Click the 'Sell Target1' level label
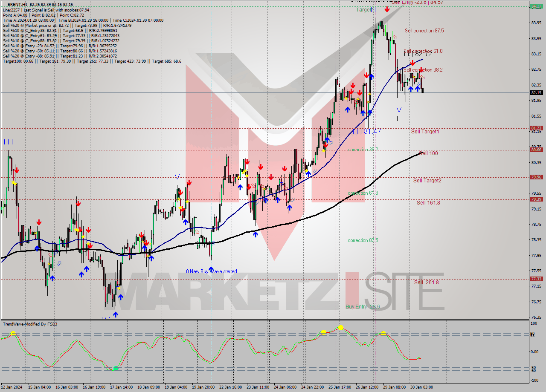The width and height of the screenshot is (546, 392). click(425, 132)
